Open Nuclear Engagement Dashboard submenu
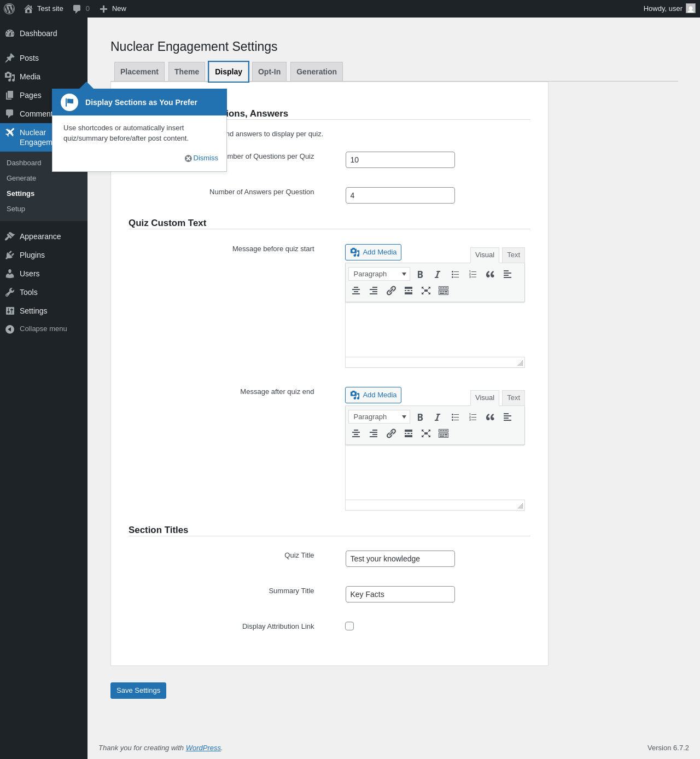 tap(24, 163)
